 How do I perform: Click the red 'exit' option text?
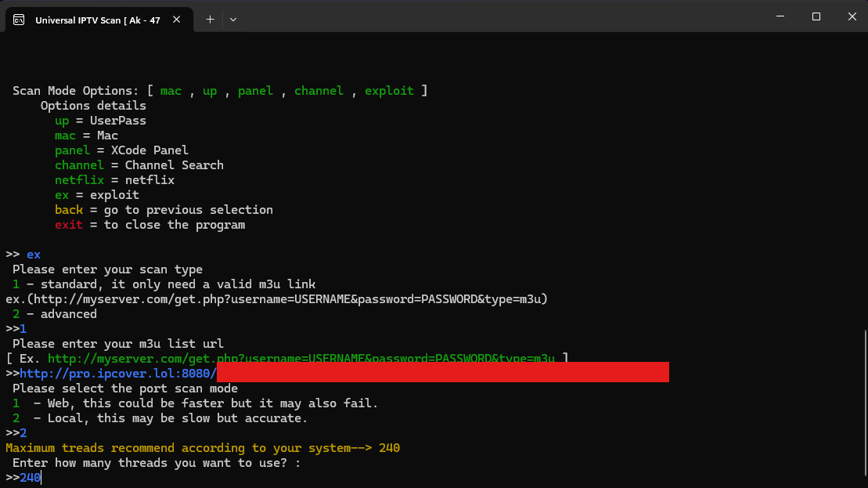coord(68,225)
